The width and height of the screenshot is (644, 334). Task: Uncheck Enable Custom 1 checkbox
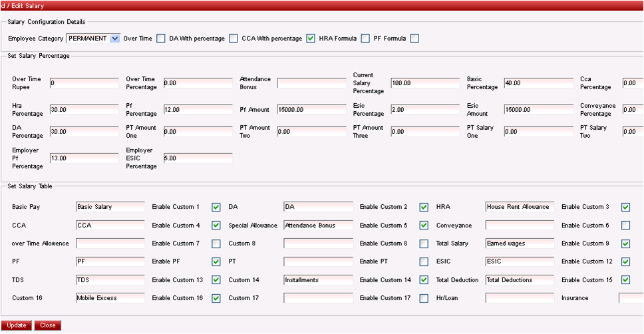click(x=216, y=207)
